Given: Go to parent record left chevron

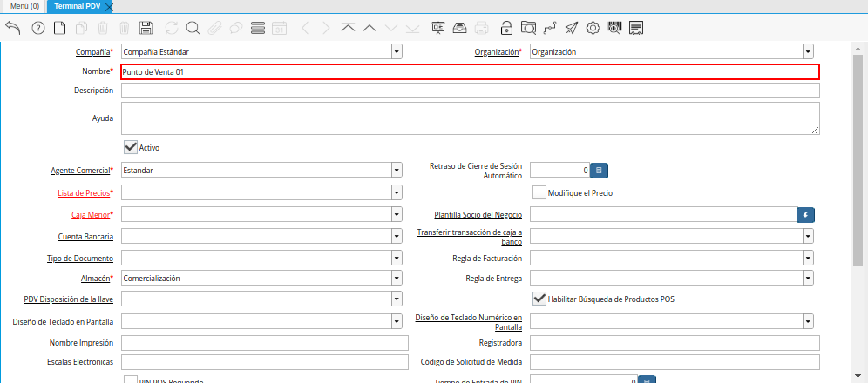Looking at the screenshot, I should coord(305,28).
